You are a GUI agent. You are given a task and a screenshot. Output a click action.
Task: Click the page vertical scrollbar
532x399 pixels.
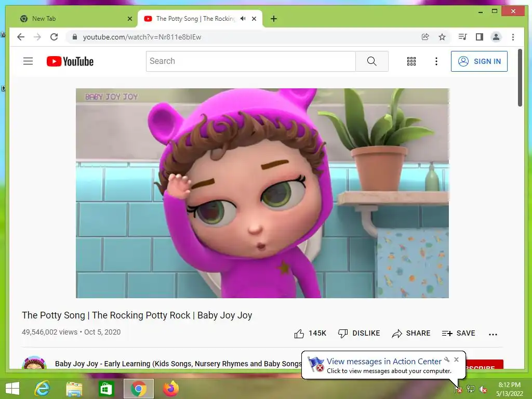click(520, 78)
